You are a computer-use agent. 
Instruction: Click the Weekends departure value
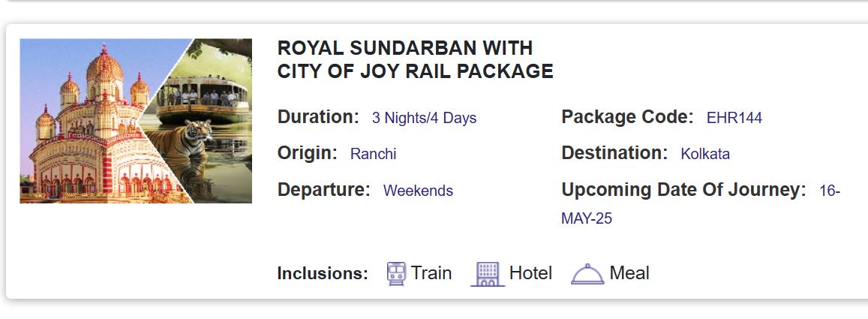click(x=418, y=191)
